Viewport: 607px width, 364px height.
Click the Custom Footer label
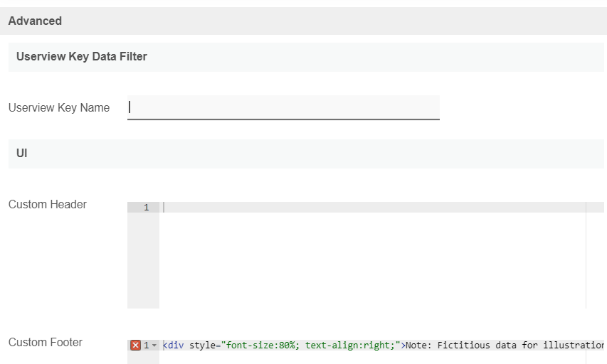pos(46,343)
